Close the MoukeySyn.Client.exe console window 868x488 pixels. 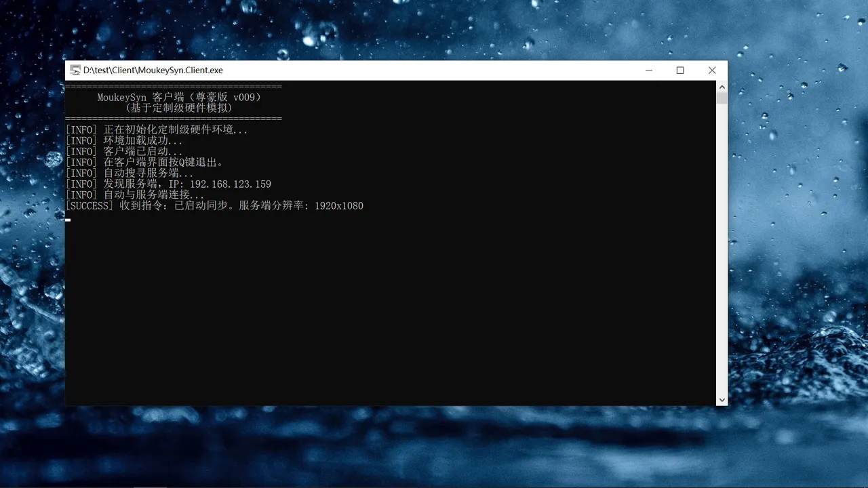[711, 70]
